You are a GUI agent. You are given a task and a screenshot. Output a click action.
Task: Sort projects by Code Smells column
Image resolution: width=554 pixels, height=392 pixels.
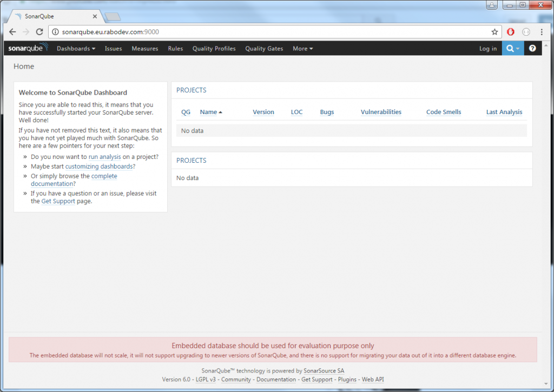pyautogui.click(x=444, y=112)
